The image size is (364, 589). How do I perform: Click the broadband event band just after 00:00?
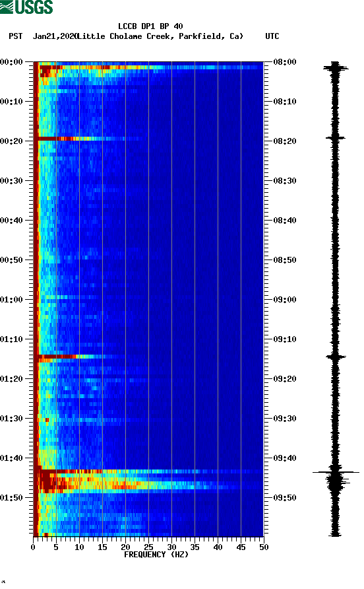[x=148, y=67]
